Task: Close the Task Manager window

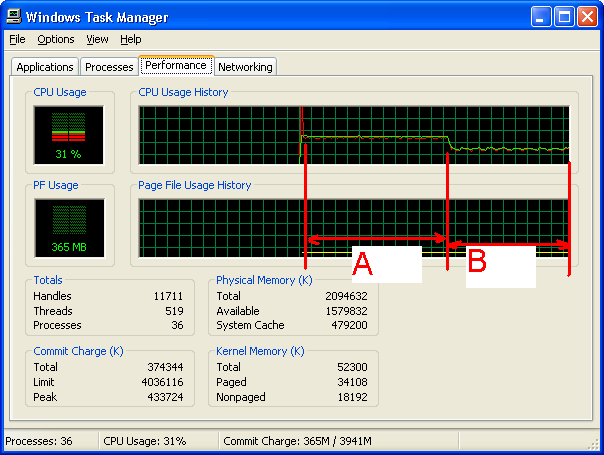Action: point(587,17)
